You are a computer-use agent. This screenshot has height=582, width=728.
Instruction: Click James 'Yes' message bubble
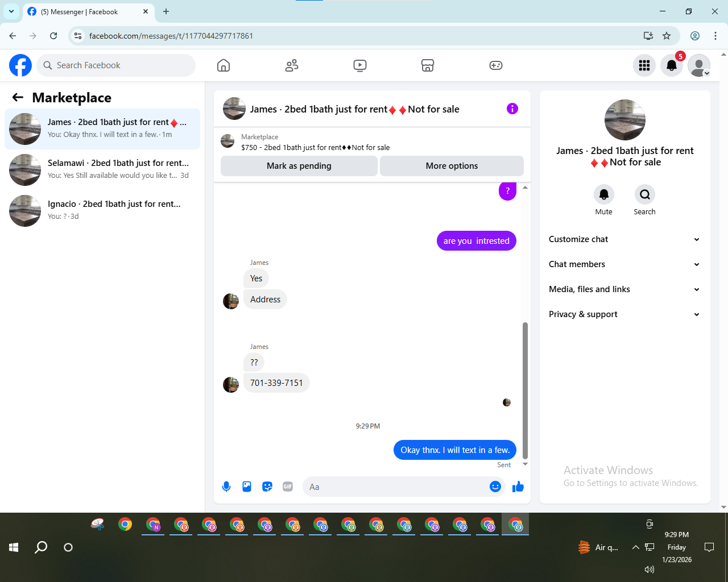point(257,278)
